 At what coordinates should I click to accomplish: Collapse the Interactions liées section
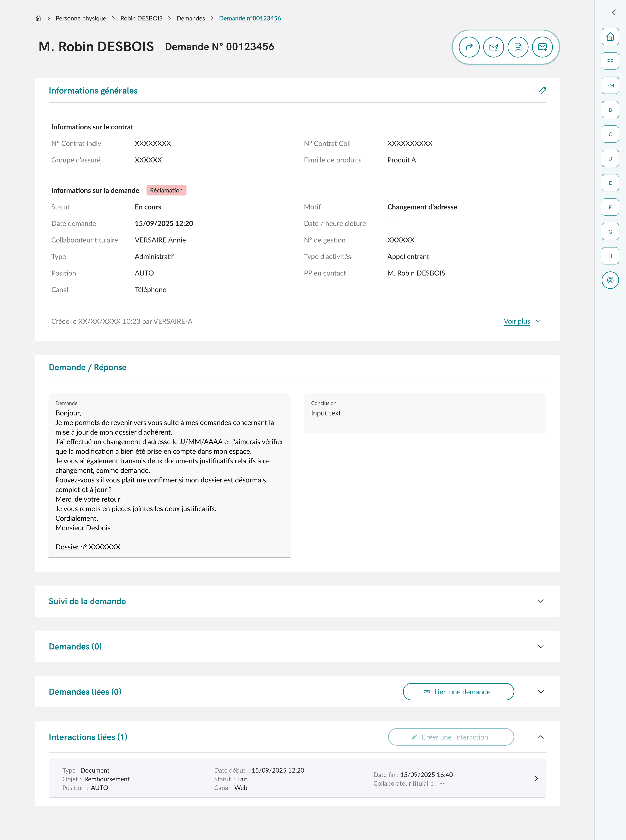click(x=540, y=737)
